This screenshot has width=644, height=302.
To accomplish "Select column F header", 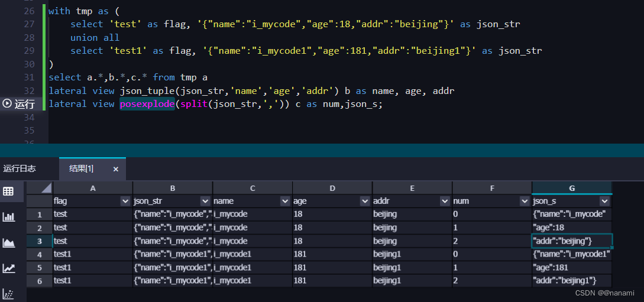I will 491,188.
